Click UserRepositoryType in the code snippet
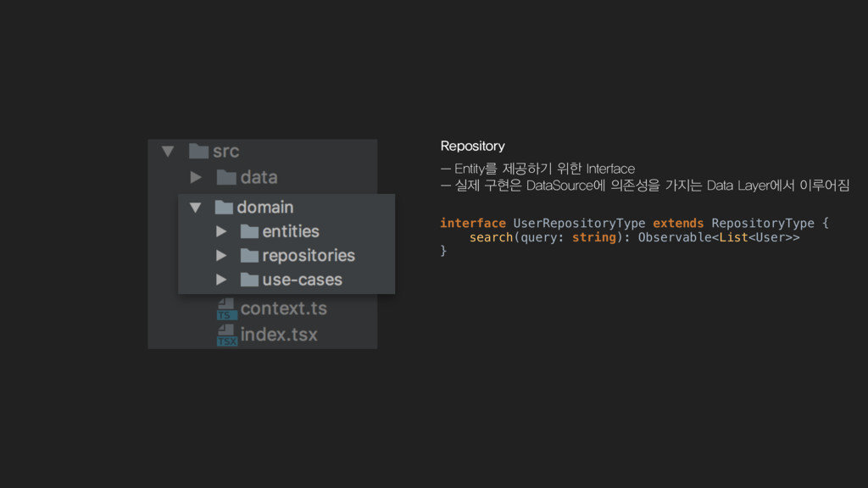868x488 pixels. click(x=579, y=223)
